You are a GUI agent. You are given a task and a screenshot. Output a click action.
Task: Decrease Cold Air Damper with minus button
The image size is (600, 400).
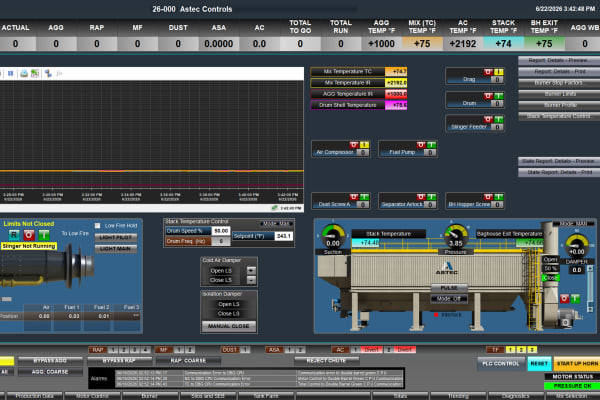[x=251, y=280]
